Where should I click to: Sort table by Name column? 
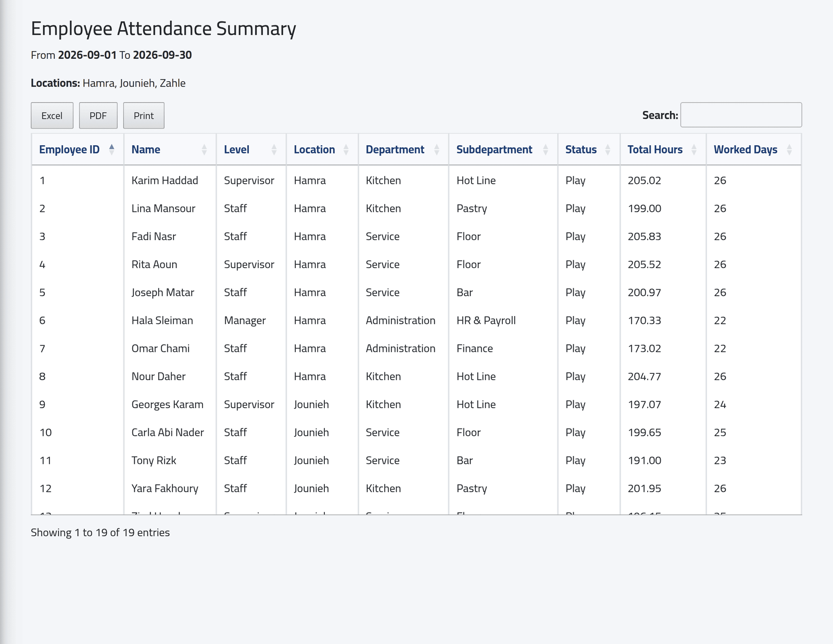(x=170, y=150)
